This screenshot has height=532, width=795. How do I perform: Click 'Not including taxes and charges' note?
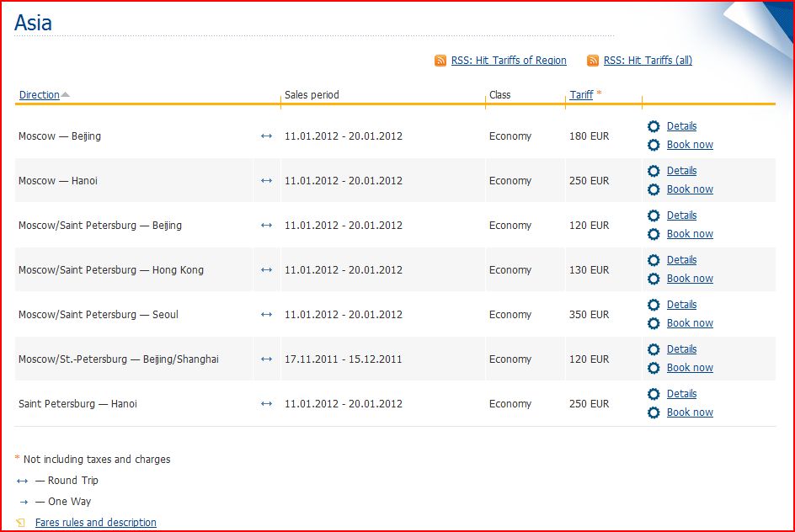[x=97, y=460]
